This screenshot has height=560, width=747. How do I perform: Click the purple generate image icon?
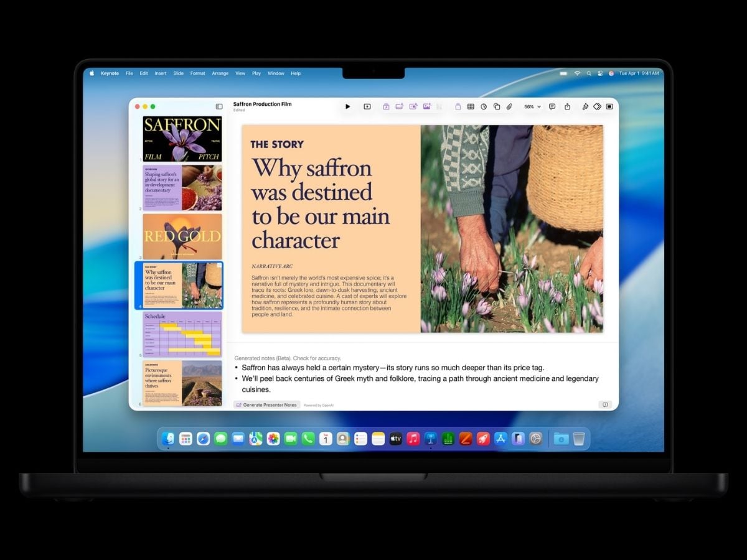[x=426, y=106]
